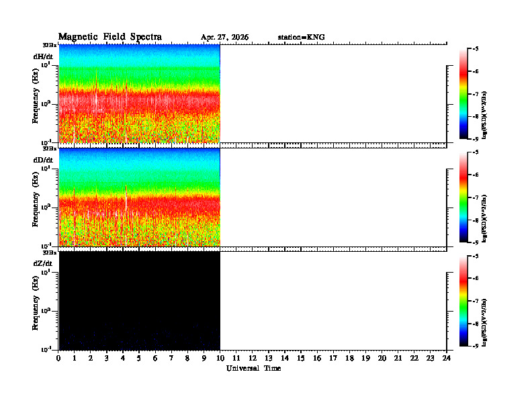Click the hour 14 tick label

coord(285,359)
